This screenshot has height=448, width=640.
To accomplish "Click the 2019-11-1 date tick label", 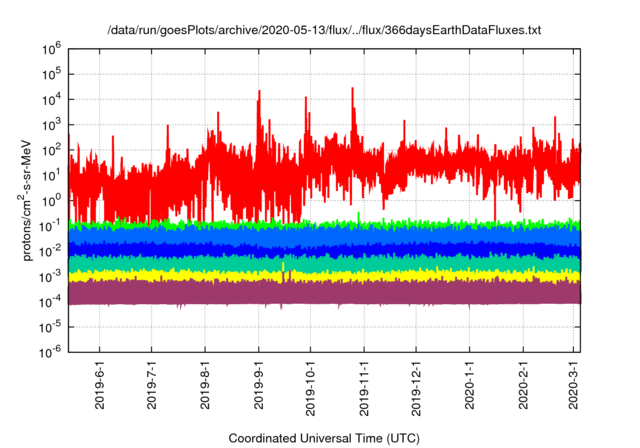I will tap(364, 388).
